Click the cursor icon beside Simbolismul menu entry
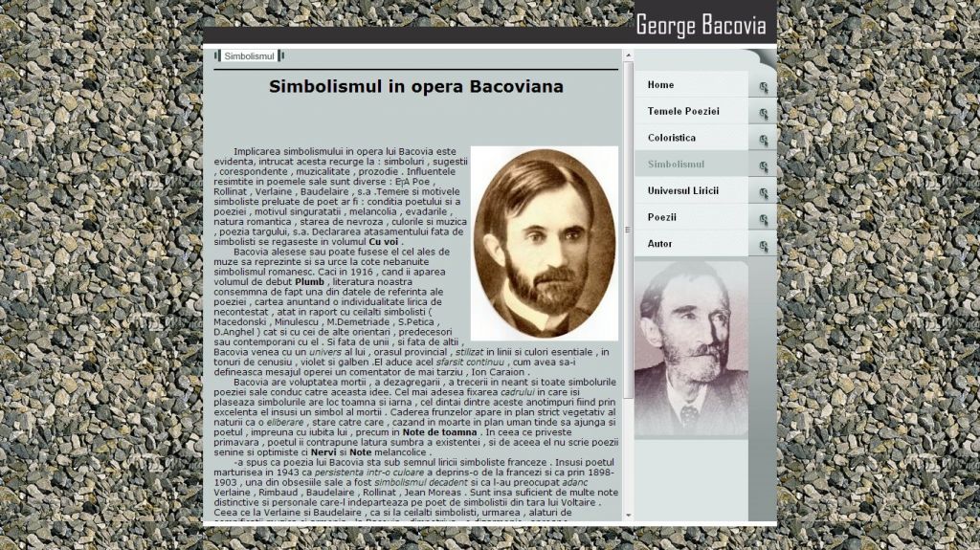The height and width of the screenshot is (550, 980). tap(763, 166)
